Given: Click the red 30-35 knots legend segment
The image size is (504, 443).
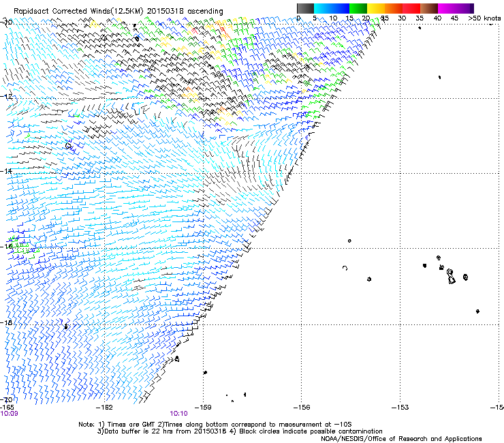Looking at the screenshot, I should pos(411,8).
